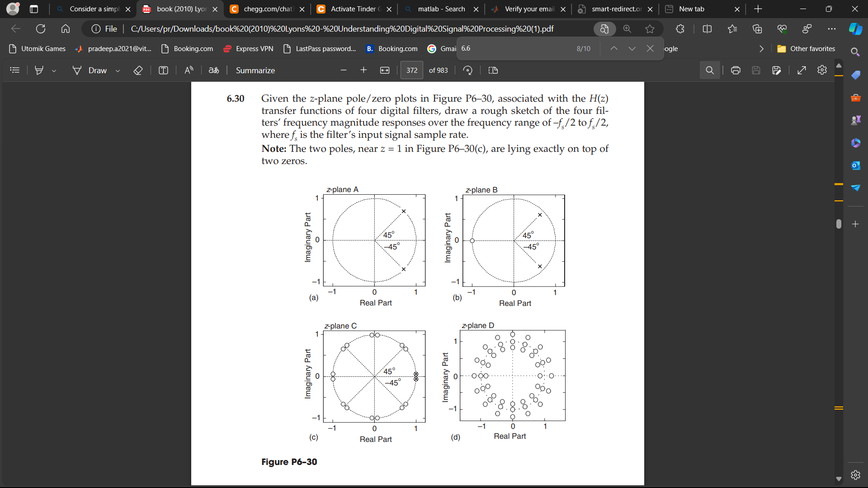This screenshot has height=488, width=868.
Task: Rotate the PDF page
Action: (468, 70)
